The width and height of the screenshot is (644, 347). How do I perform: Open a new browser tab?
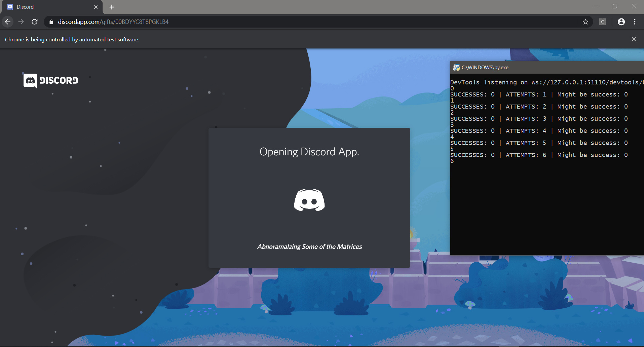pos(112,7)
